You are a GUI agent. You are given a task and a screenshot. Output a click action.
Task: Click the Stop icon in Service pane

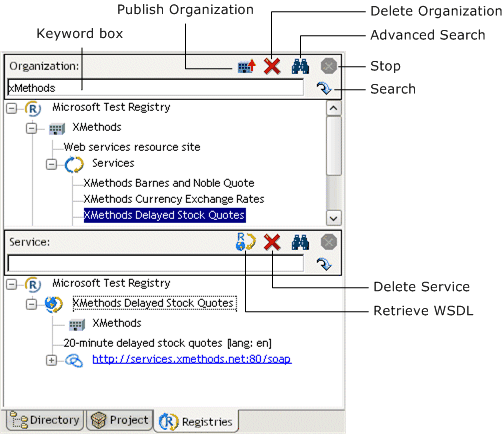click(329, 242)
